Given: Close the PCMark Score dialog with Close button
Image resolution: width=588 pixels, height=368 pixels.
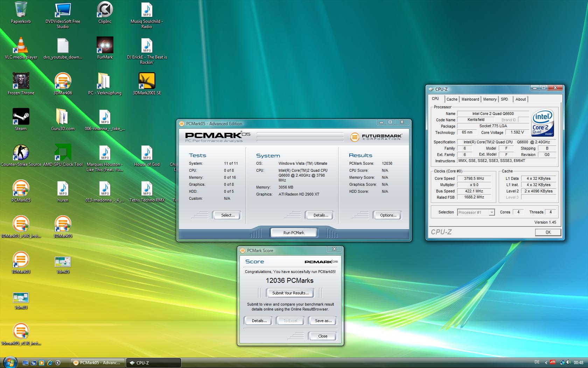Looking at the screenshot, I should (x=322, y=336).
